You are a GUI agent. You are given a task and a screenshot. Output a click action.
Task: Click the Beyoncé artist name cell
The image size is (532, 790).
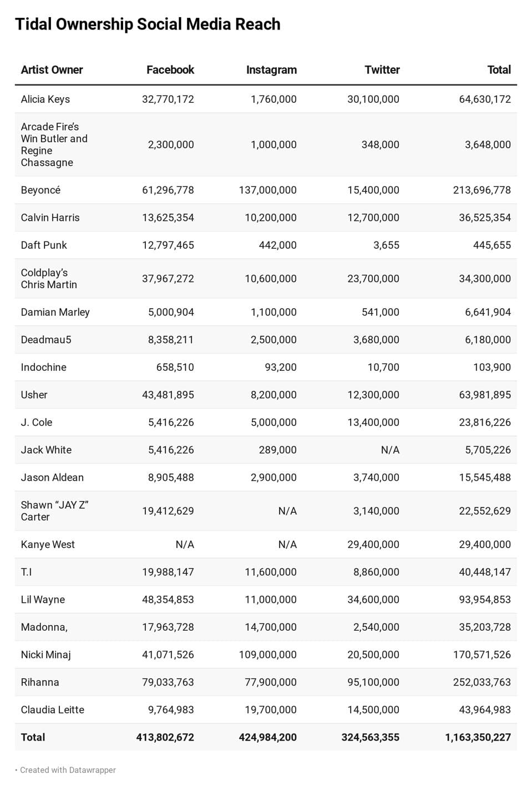pos(40,190)
